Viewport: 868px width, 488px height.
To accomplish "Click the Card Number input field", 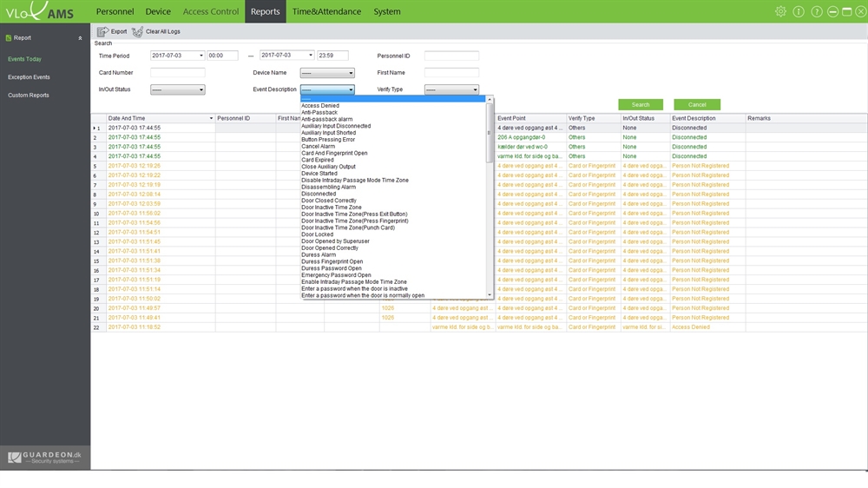I will click(x=178, y=73).
